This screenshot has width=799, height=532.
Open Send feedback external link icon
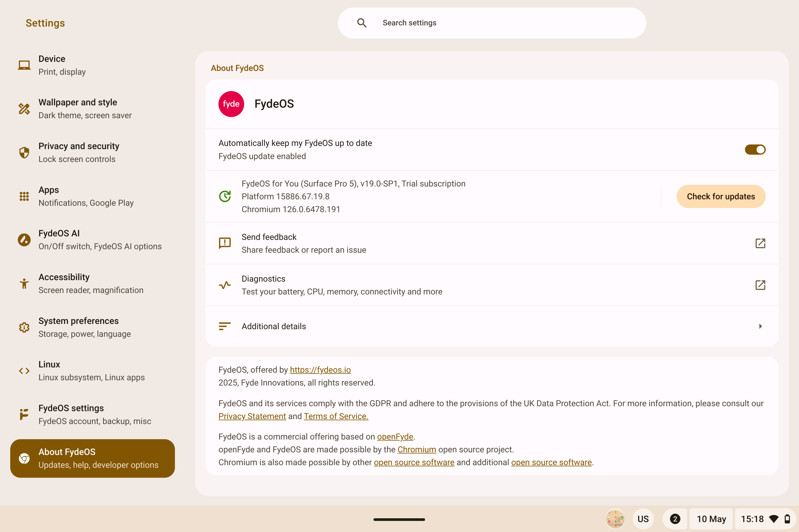click(760, 243)
